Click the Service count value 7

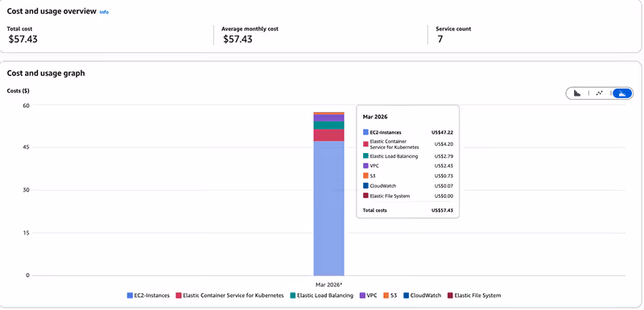point(440,39)
